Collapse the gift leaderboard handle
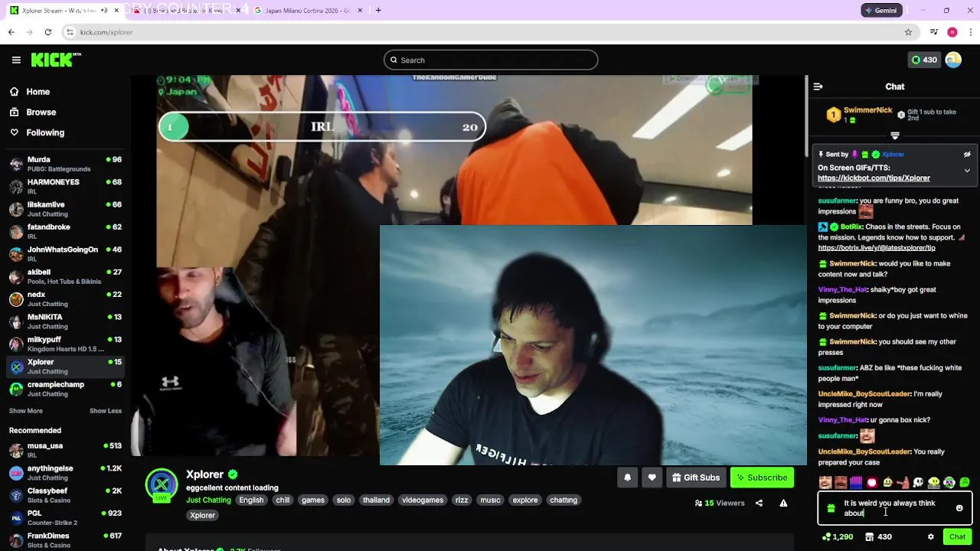980x551 pixels. (x=894, y=135)
